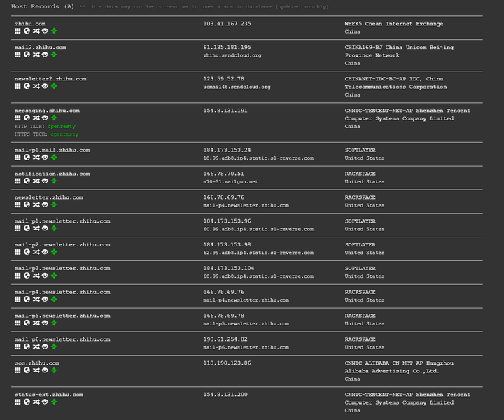Click the shuffle arrows icon under mail-p4.newsletter.zhihu.com
Image resolution: width=504 pixels, height=420 pixels.
[36, 299]
